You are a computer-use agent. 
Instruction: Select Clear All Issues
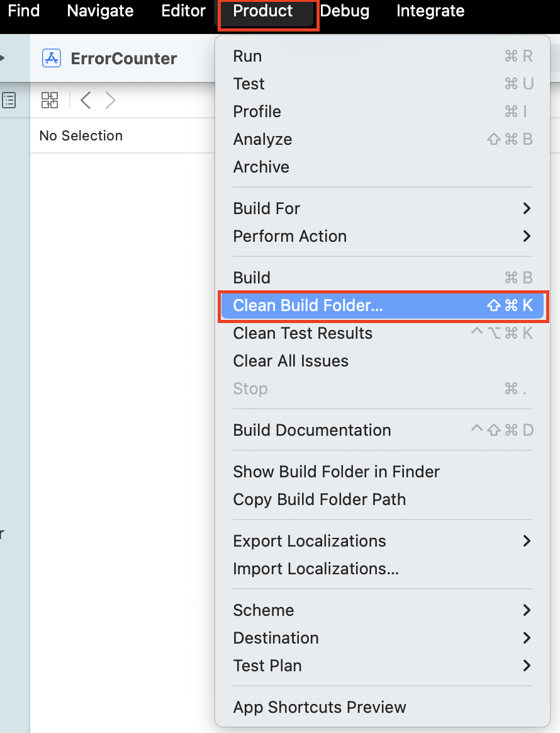click(291, 361)
